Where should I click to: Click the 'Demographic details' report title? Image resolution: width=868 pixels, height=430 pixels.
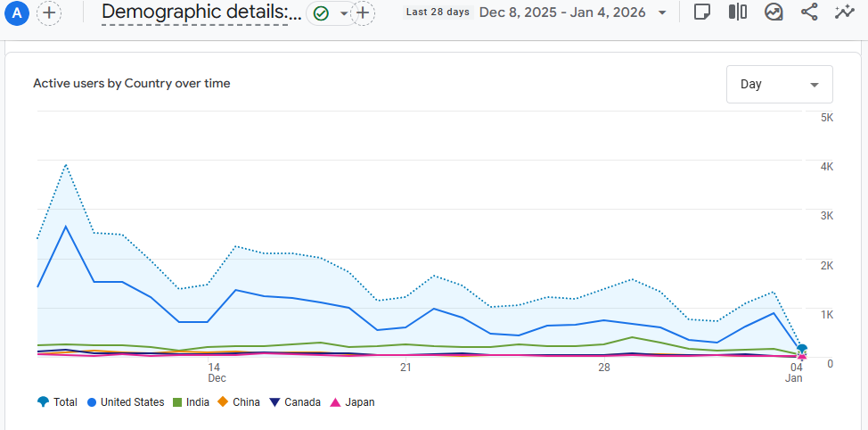point(201,12)
